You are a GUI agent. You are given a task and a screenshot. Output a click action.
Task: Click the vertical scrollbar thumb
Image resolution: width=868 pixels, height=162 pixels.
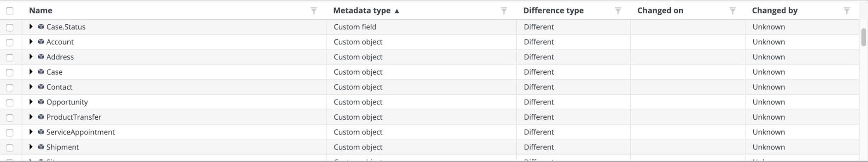tap(863, 37)
